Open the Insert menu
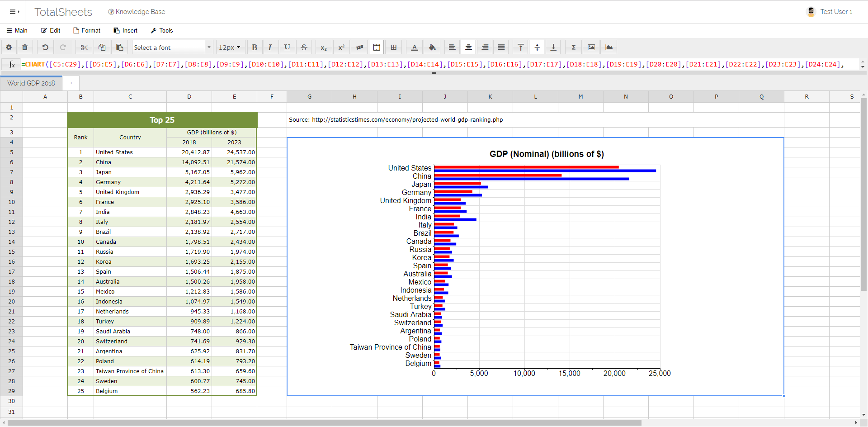Viewport: 868px width, 427px height. (x=125, y=30)
